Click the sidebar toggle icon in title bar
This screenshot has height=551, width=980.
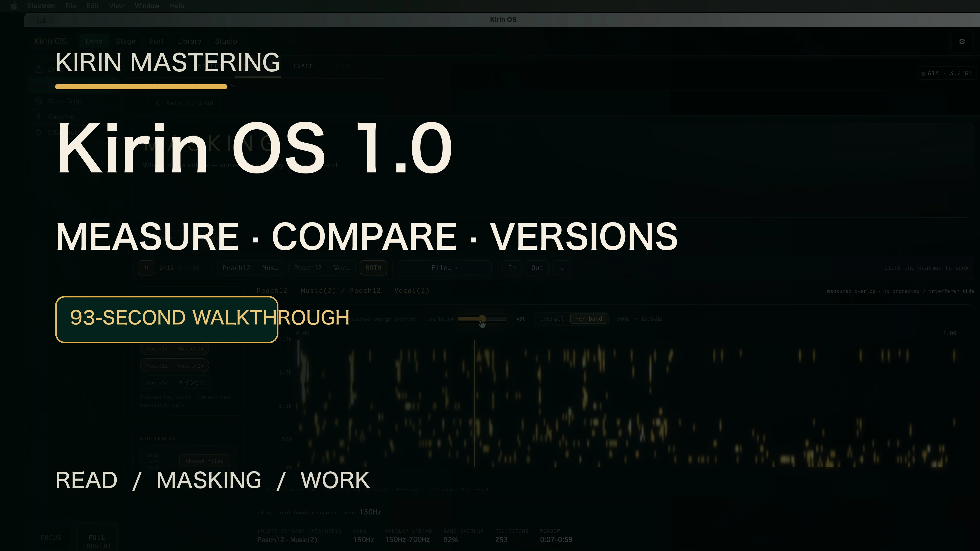tap(42, 20)
